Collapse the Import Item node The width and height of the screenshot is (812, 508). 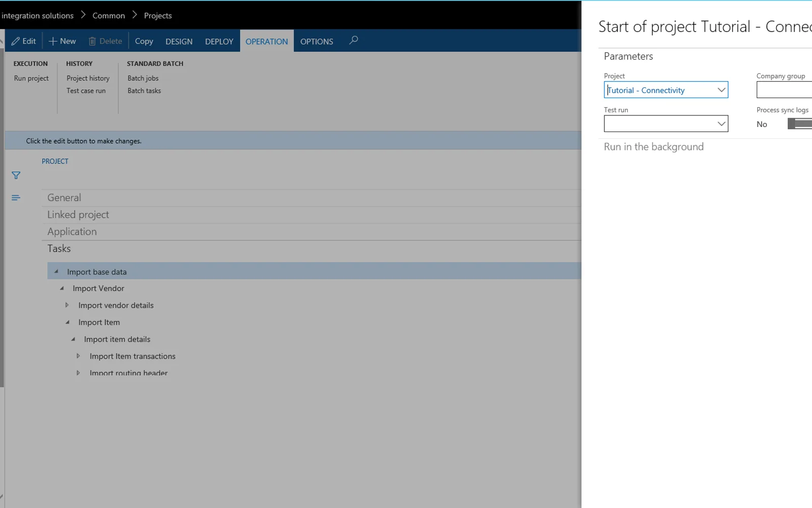(x=67, y=322)
